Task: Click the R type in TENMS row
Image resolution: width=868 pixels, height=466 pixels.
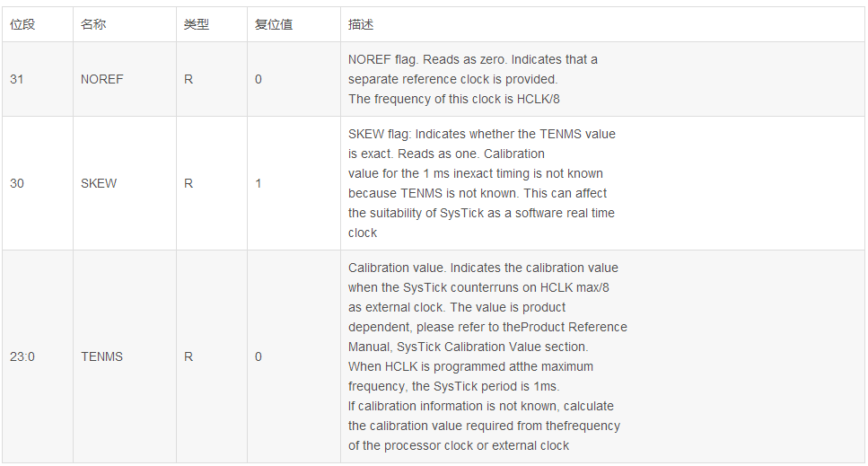Action: click(x=189, y=356)
